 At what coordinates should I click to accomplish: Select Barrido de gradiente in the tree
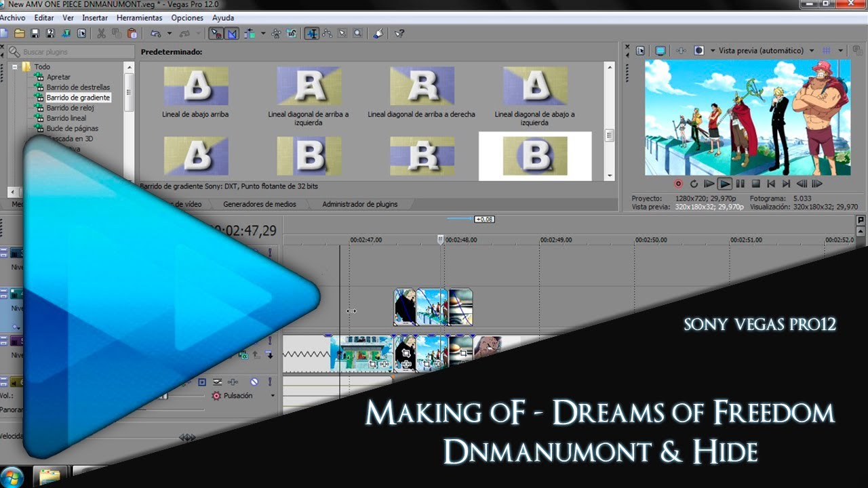point(78,98)
